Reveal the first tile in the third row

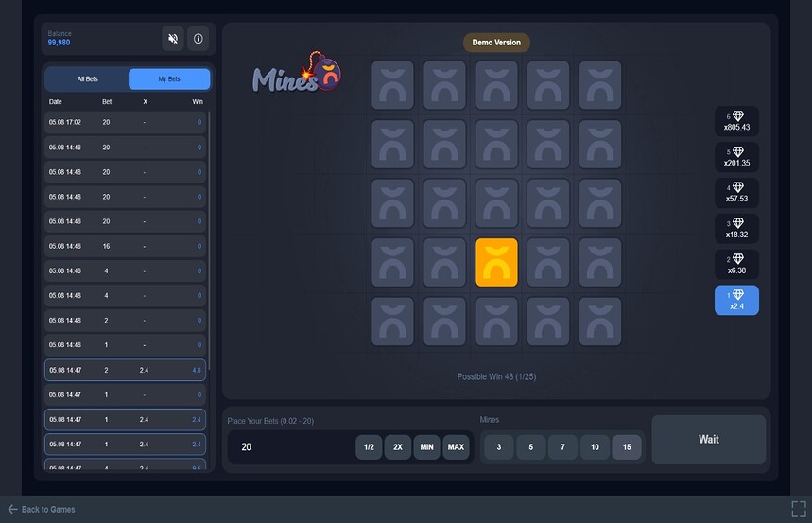coord(392,203)
